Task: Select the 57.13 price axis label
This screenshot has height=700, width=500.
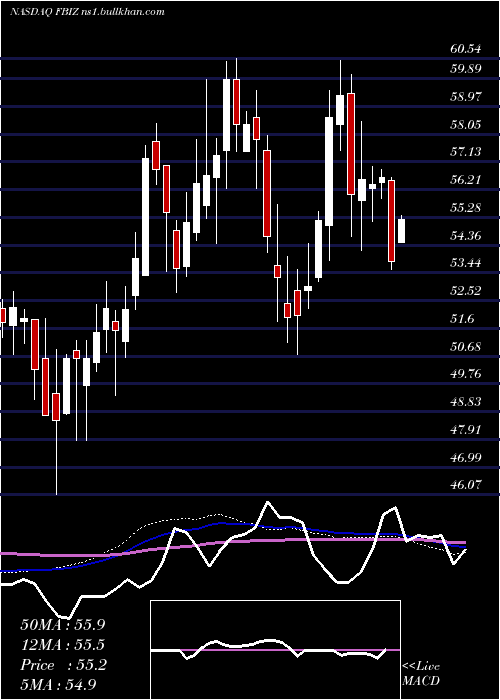Action: (466, 152)
